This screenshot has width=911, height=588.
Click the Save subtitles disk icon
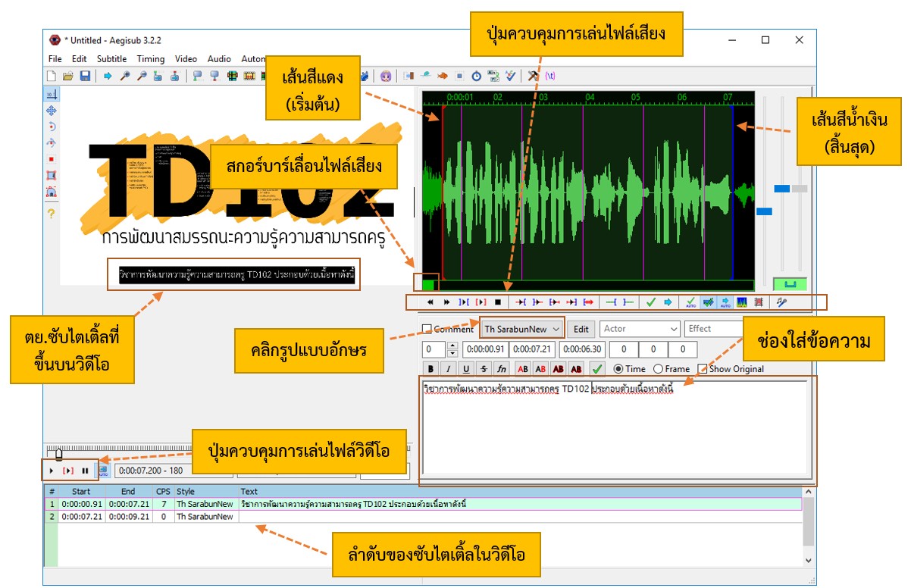point(85,76)
